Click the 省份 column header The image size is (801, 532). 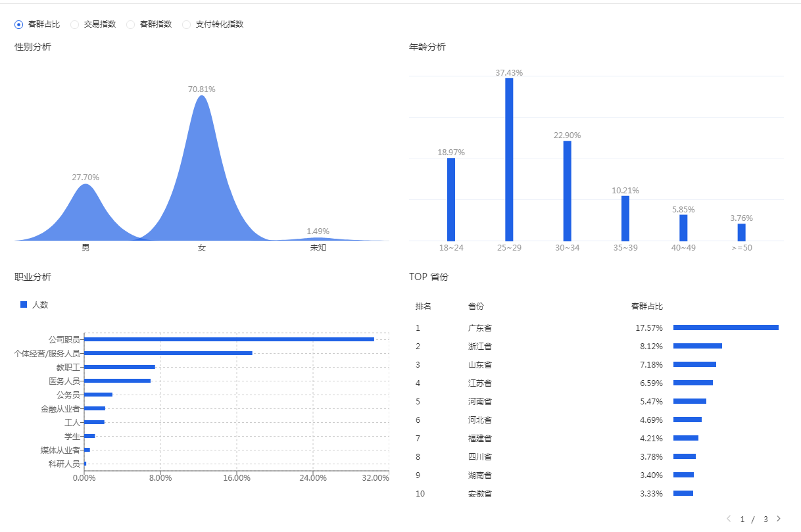(x=476, y=306)
